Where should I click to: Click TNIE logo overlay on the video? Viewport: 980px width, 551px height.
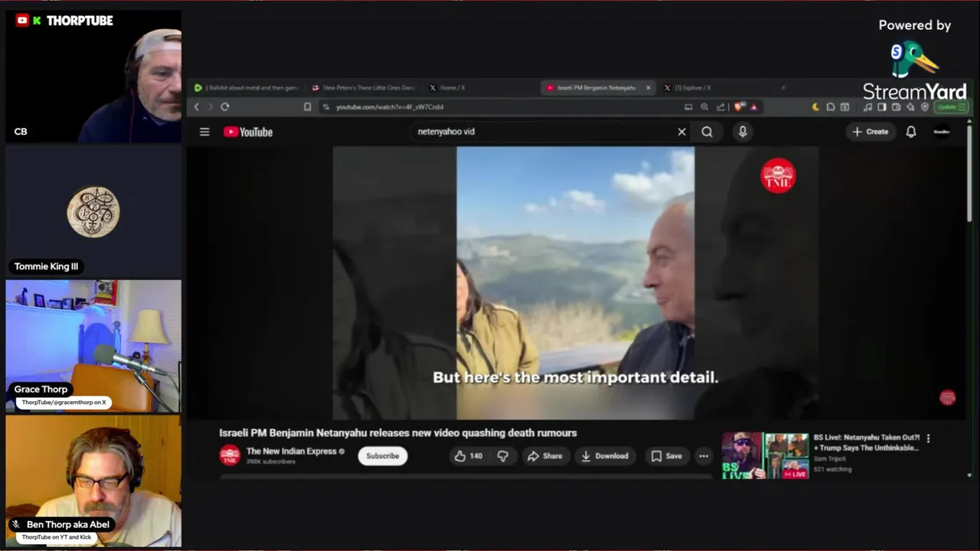778,175
